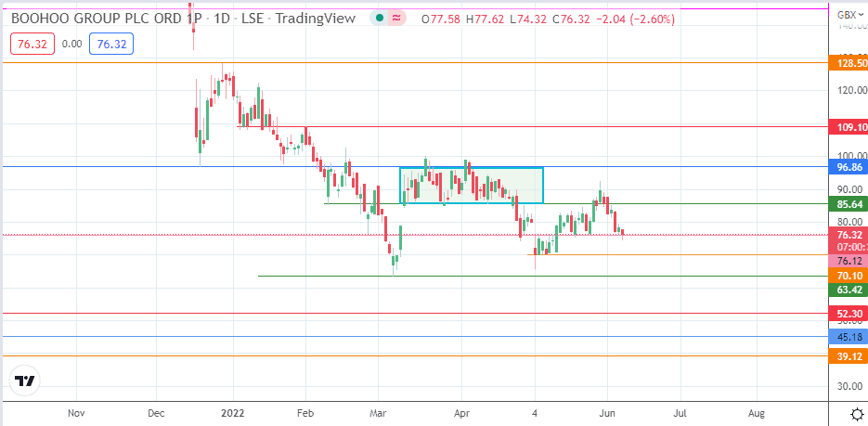Click the L74.32 low value
Viewport: 868px width, 426px height.
click(527, 19)
